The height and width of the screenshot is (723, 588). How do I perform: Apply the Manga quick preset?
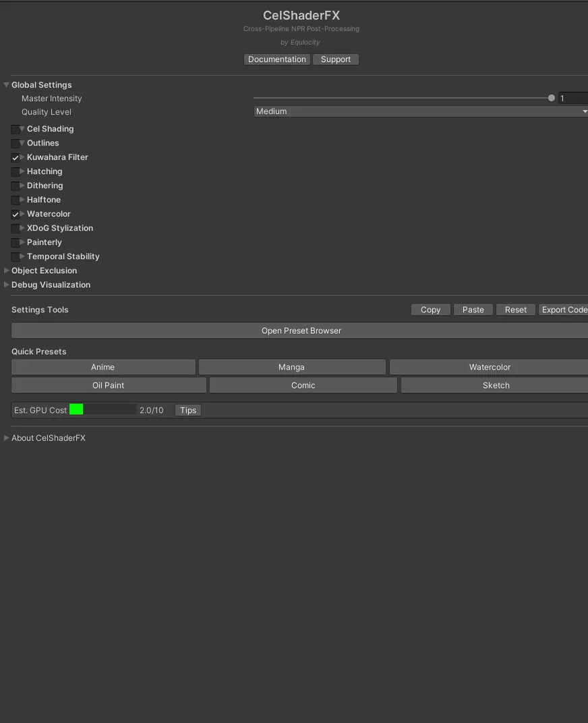click(292, 367)
